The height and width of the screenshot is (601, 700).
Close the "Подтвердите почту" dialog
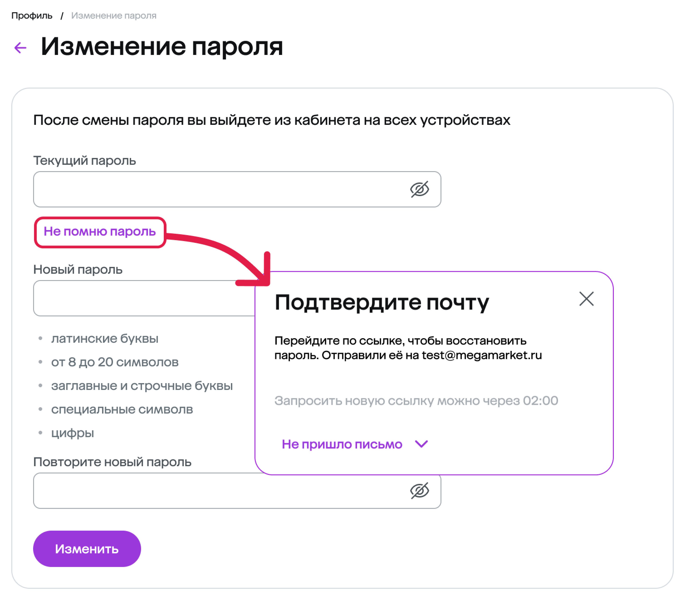coord(586,299)
